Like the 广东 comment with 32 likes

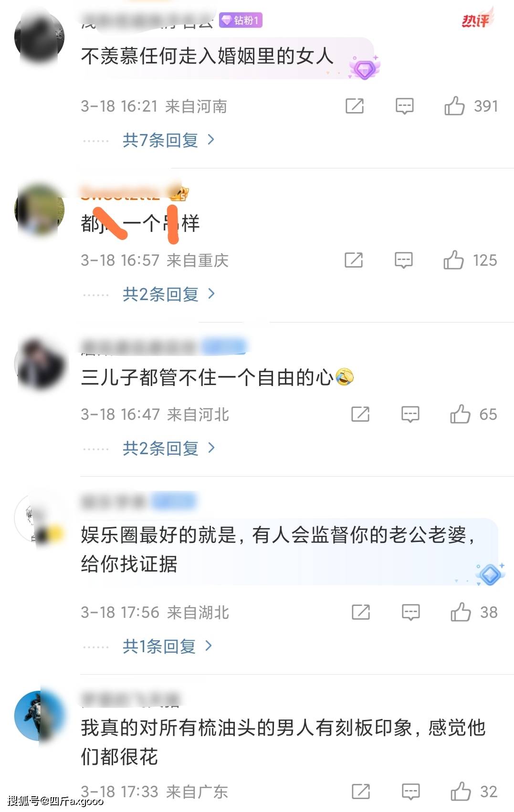[x=461, y=791]
